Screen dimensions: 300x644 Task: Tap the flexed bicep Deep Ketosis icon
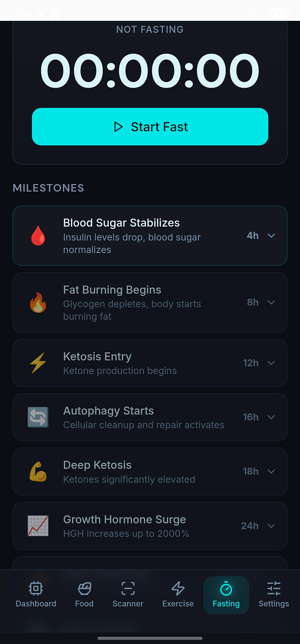pos(38,471)
